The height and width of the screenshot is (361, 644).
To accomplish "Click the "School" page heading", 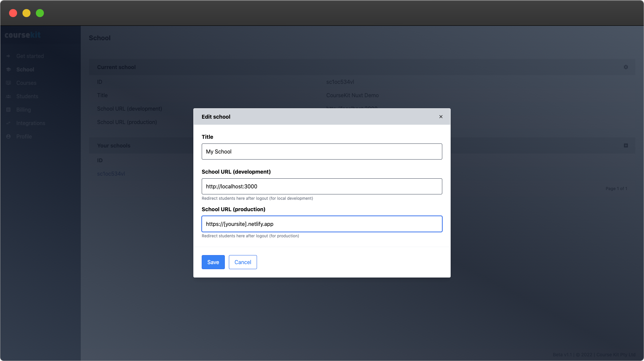I will (100, 38).
